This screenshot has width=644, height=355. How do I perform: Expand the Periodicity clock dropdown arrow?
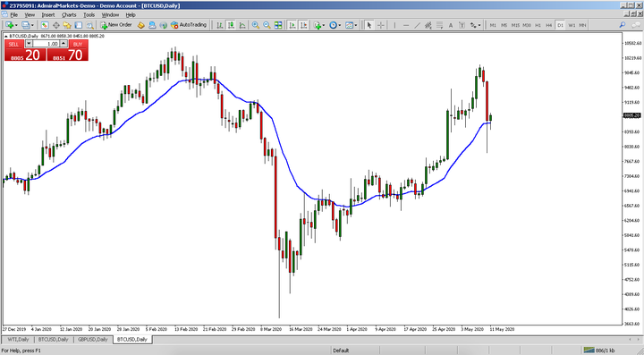click(x=340, y=25)
